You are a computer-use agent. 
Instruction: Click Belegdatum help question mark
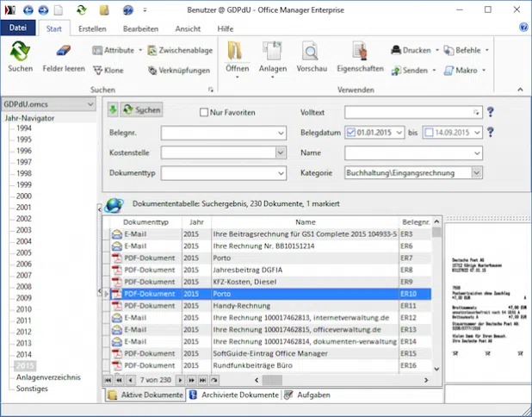point(491,132)
